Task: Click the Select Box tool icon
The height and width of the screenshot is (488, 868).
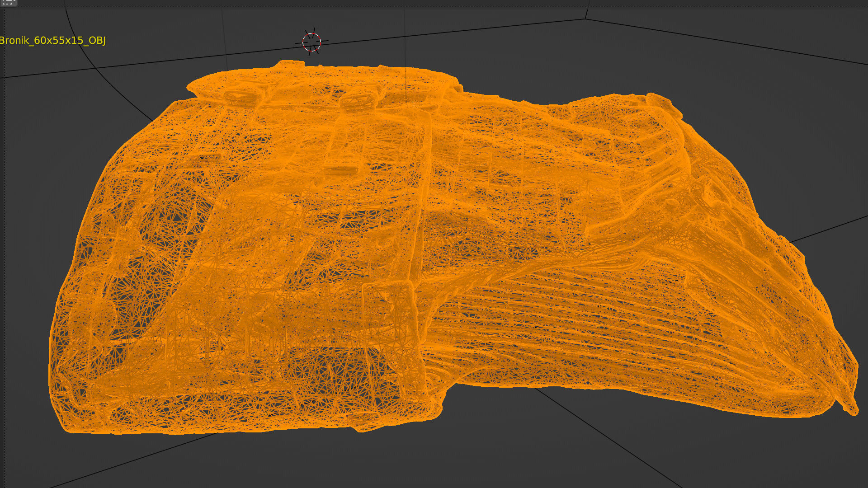Action: [8, 2]
